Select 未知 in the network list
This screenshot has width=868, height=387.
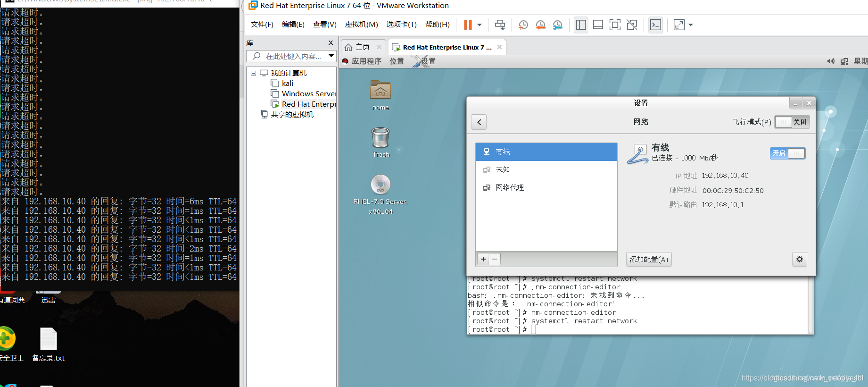[546, 170]
